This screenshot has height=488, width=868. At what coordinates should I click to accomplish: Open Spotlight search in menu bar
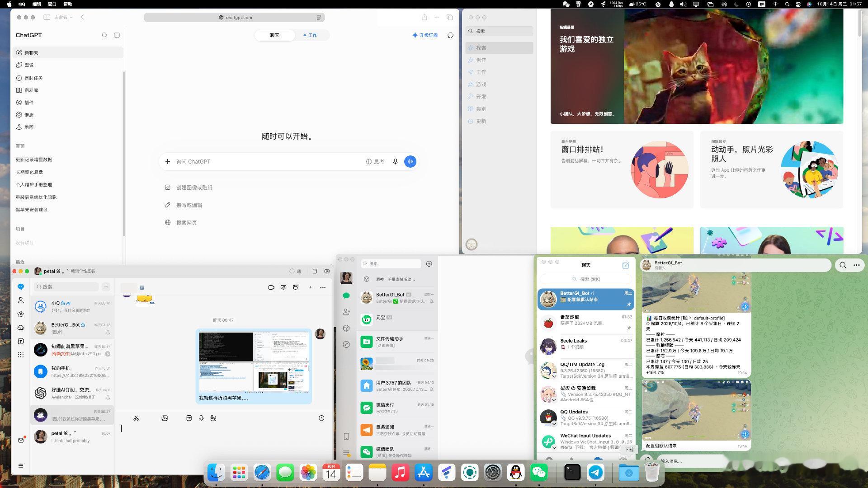pos(787,4)
